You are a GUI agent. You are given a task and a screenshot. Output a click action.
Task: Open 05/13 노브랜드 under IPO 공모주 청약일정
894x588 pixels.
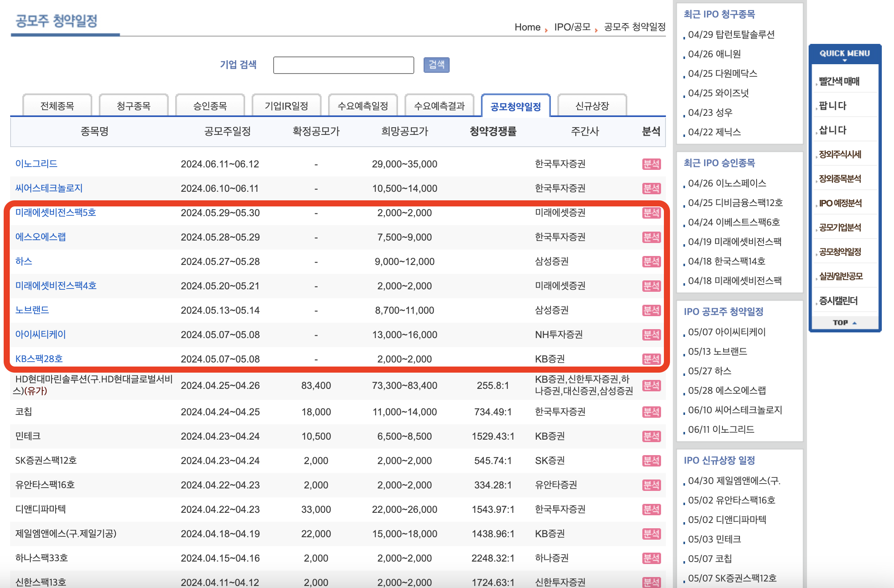click(x=718, y=351)
